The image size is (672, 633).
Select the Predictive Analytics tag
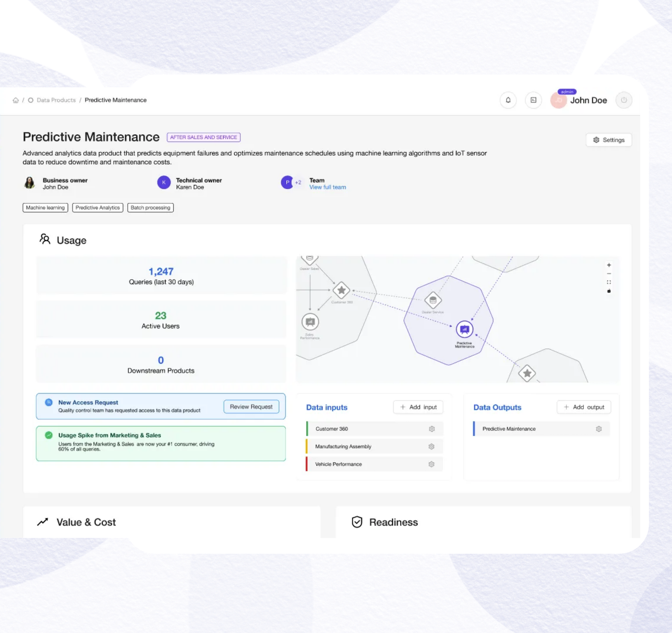point(98,207)
